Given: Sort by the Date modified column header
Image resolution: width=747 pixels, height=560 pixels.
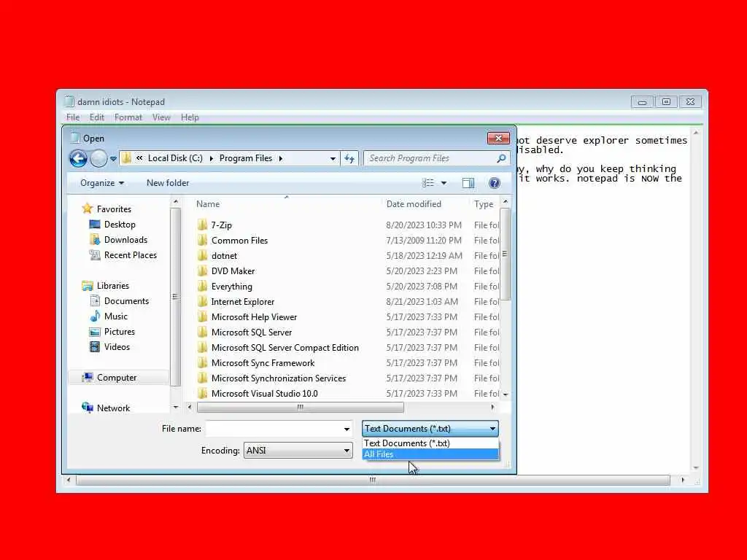Looking at the screenshot, I should click(x=414, y=204).
